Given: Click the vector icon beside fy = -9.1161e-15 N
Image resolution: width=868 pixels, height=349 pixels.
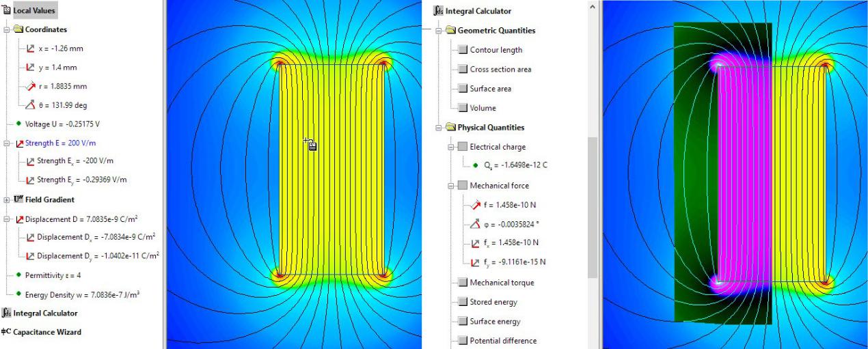Looking at the screenshot, I should click(x=476, y=262).
